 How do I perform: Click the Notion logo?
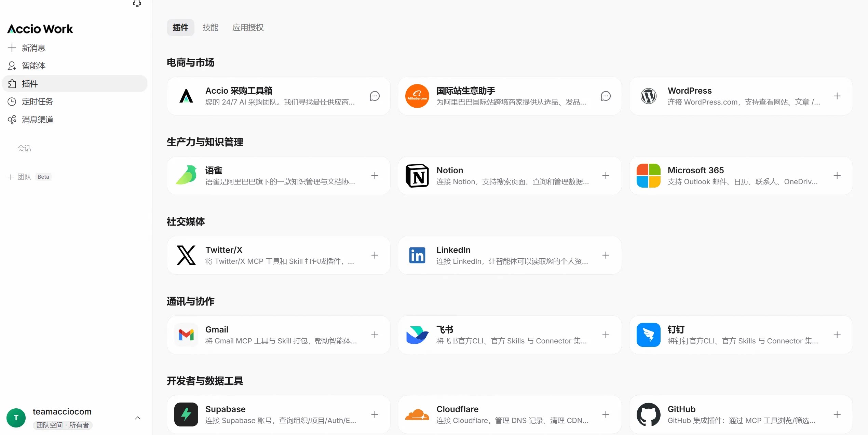coord(417,176)
